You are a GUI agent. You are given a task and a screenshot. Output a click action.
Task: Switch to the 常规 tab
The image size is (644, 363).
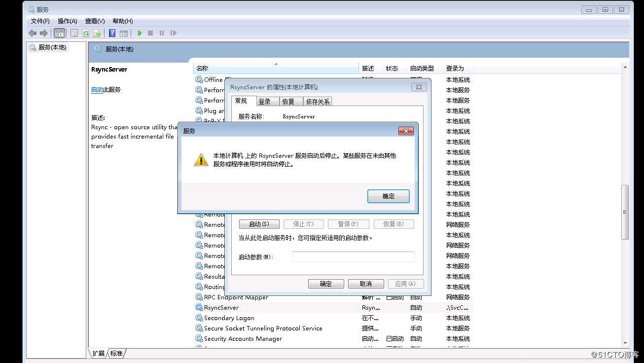244,101
